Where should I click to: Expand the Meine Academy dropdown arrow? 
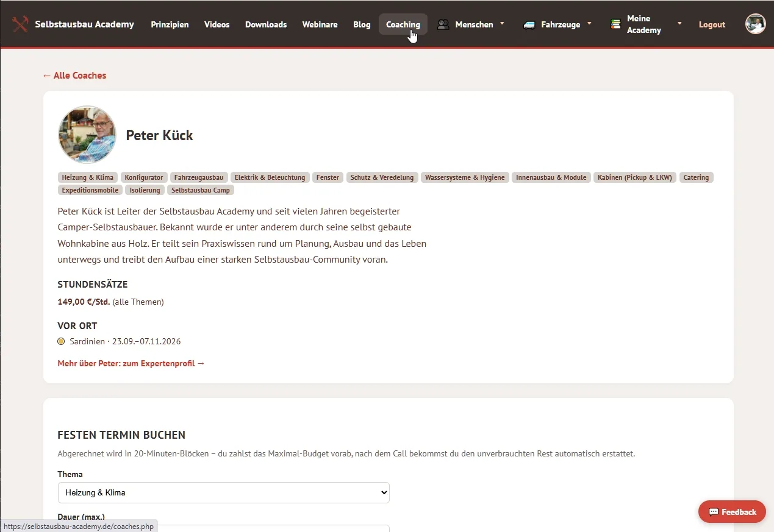[x=679, y=23]
